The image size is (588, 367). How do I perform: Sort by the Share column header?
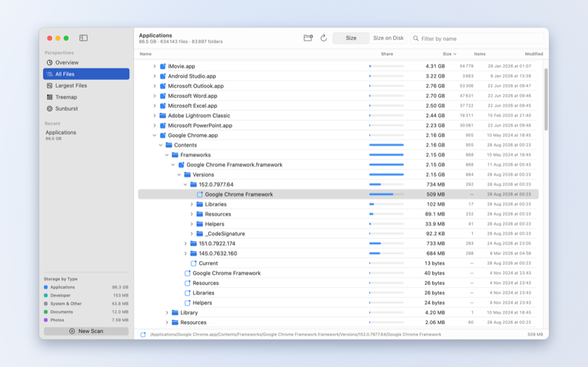click(387, 54)
